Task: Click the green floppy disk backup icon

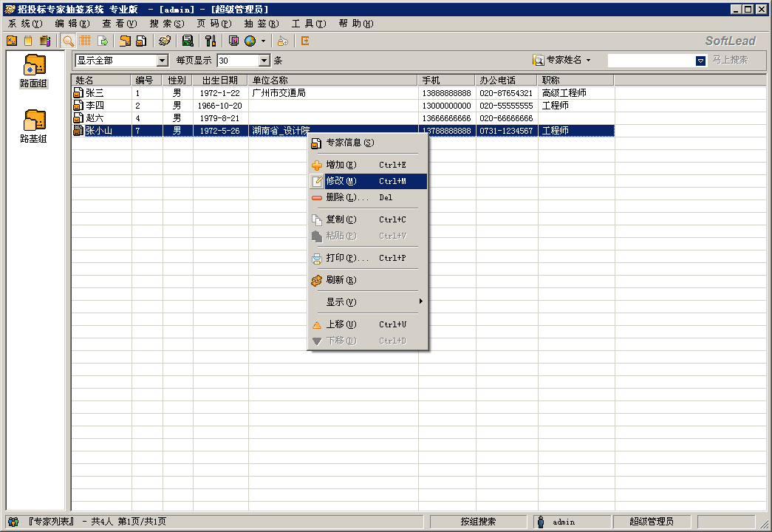Action: pos(188,41)
